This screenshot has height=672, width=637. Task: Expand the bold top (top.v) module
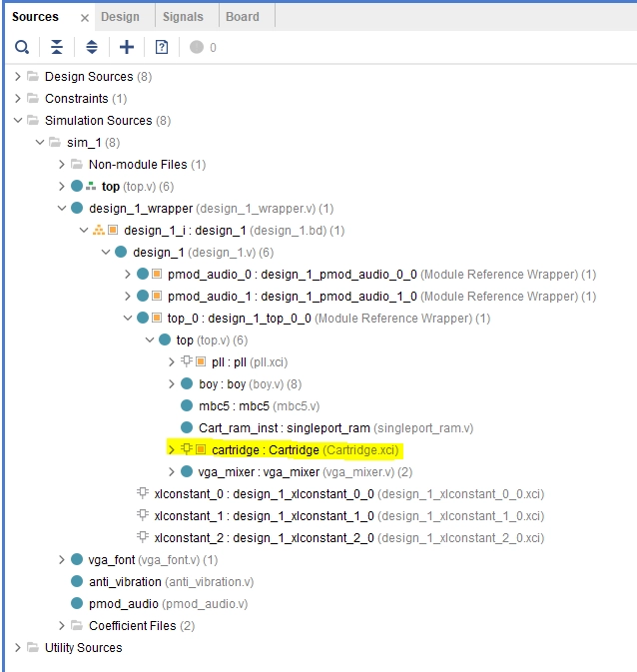62,187
